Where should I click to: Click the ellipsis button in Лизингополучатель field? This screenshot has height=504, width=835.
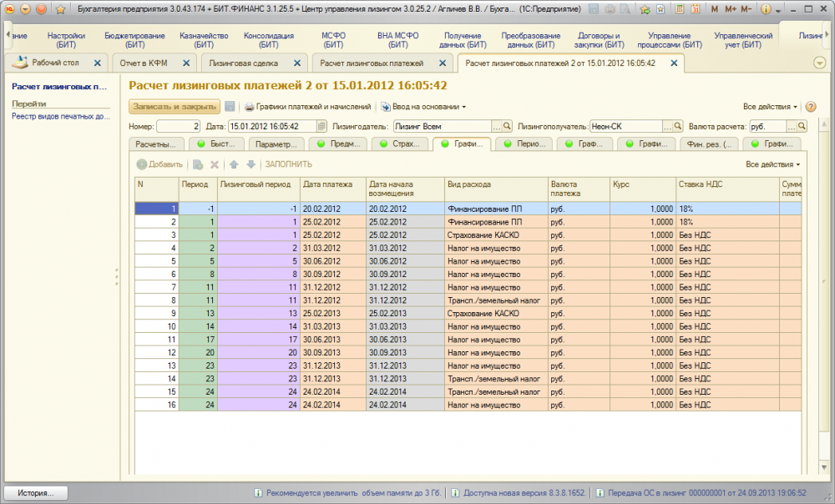[x=667, y=126]
